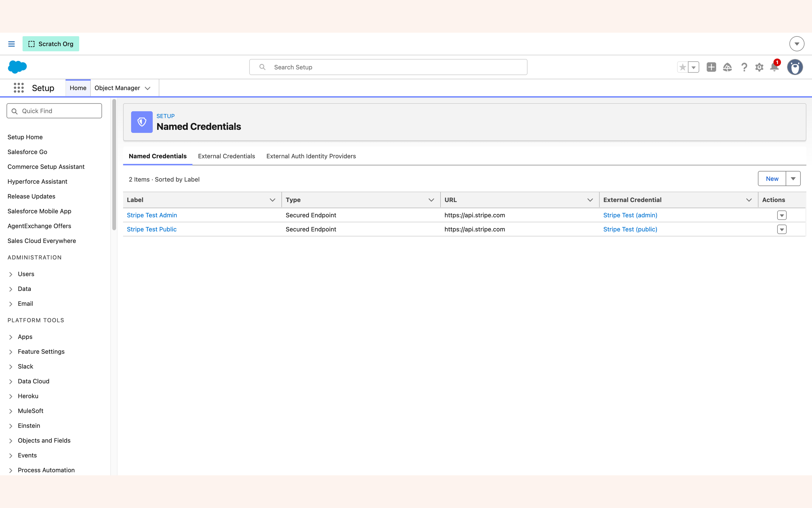Expand the Data section
This screenshot has height=508, width=812.
coord(11,289)
